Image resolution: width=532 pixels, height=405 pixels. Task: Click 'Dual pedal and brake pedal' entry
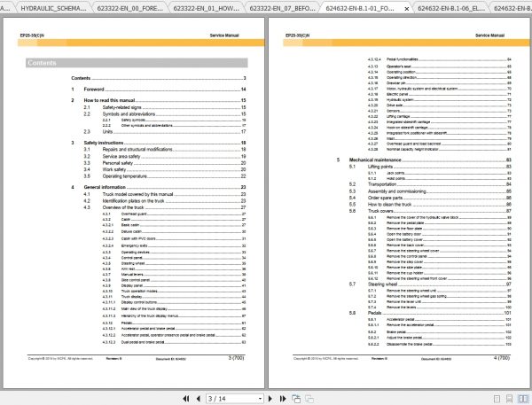143,342
